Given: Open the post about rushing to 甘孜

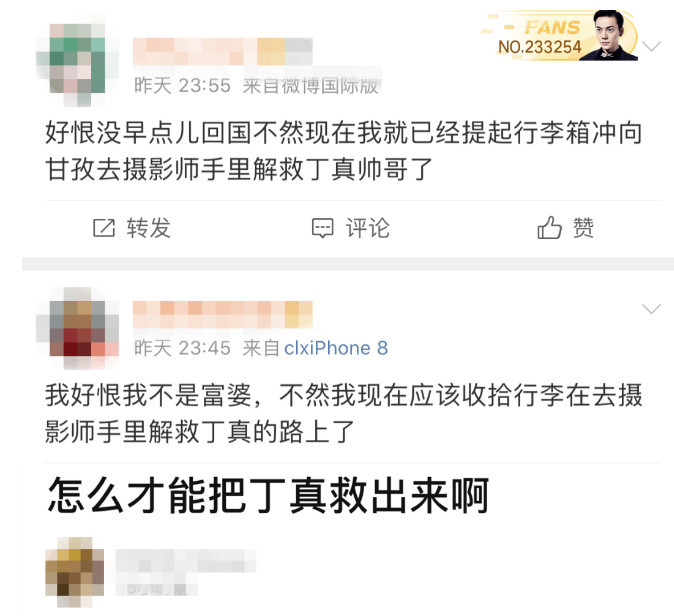Looking at the screenshot, I should [343, 151].
